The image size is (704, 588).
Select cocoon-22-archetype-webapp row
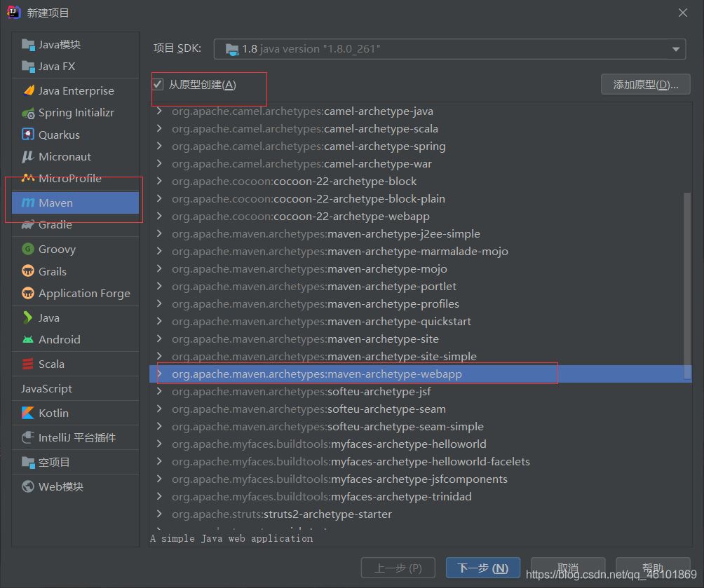tap(420, 216)
